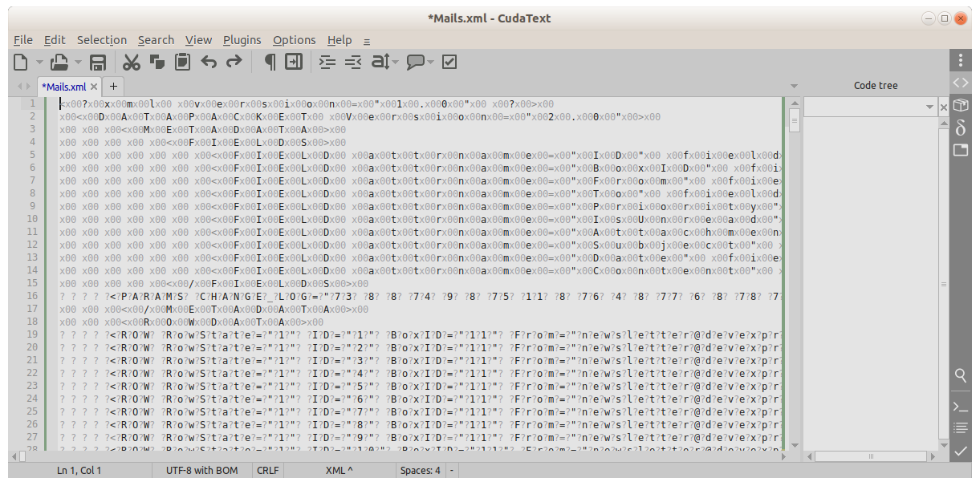Click line number 1 in the gutter
Viewport: 980px width, 486px height.
[x=33, y=103]
